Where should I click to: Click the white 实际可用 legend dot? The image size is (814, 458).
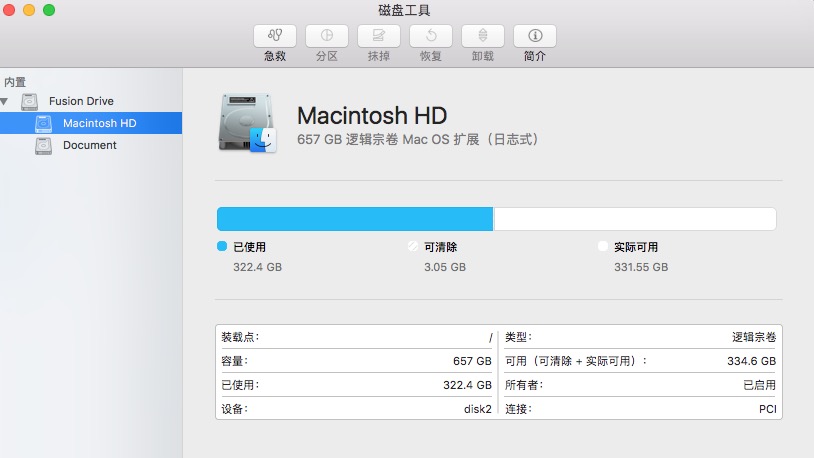(x=603, y=246)
